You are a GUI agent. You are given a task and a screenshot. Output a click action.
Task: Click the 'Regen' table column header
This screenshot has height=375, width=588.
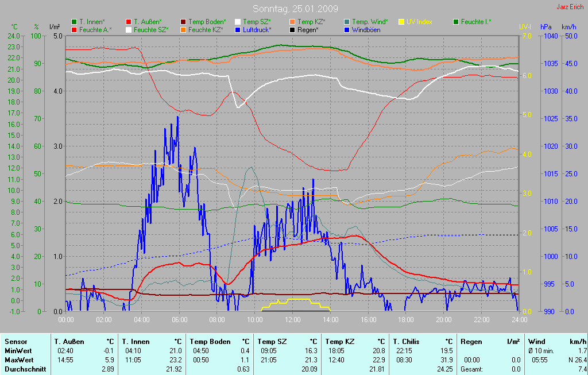(471, 342)
